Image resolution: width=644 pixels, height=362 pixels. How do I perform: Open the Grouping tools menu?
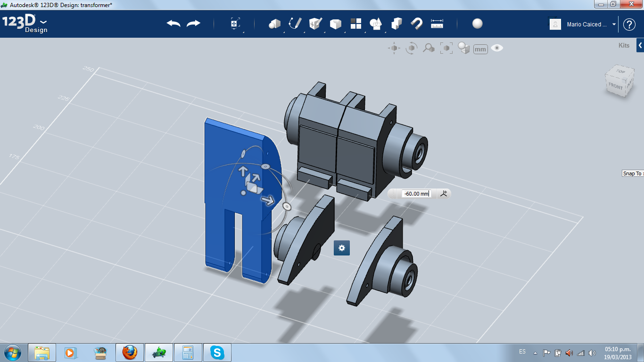(376, 24)
